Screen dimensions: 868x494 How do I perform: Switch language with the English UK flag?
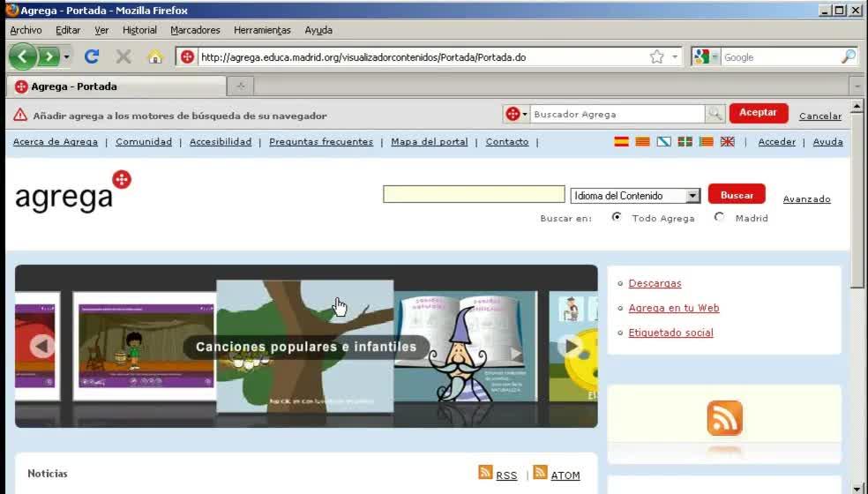pos(728,142)
